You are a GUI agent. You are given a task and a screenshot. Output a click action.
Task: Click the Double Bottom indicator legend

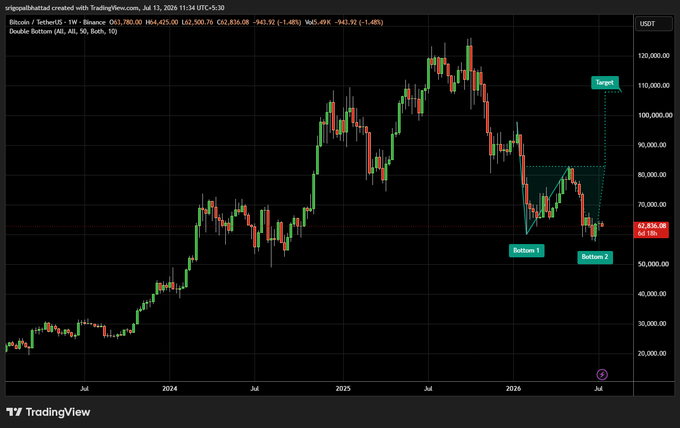[x=63, y=31]
